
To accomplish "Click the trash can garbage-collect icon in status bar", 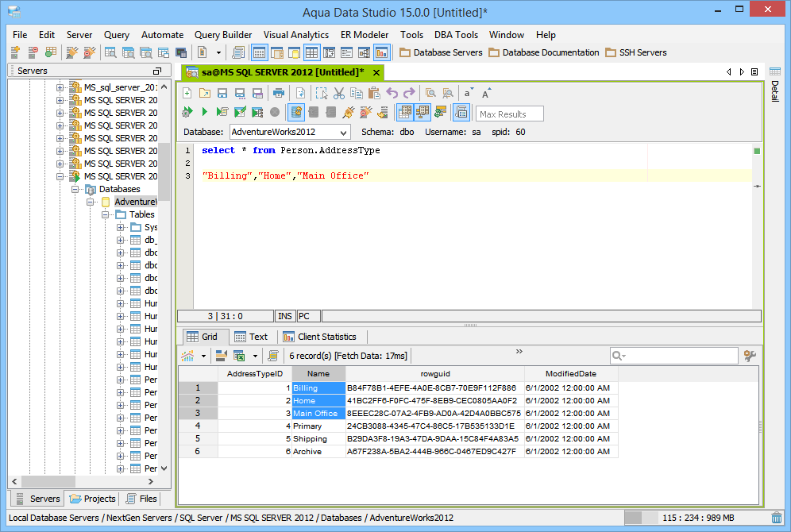I will click(x=777, y=518).
